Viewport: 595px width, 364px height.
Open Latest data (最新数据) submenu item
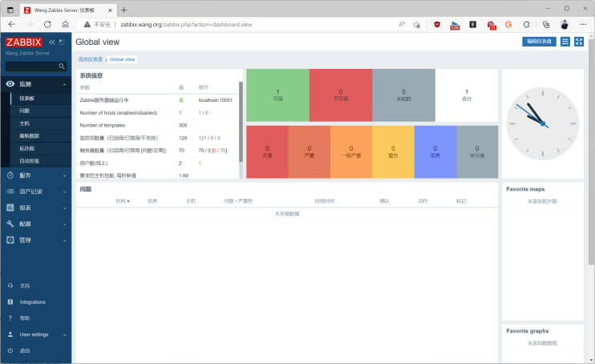(x=29, y=135)
